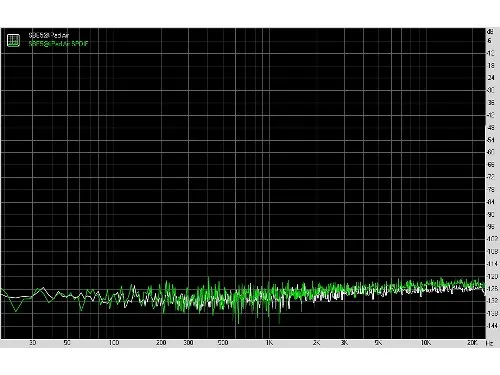Click the 2K frequency axis label

click(x=316, y=343)
